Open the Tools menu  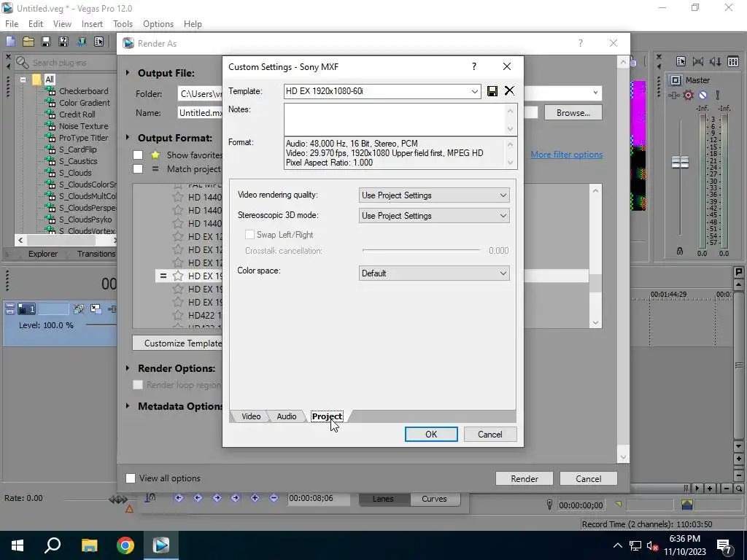(123, 24)
